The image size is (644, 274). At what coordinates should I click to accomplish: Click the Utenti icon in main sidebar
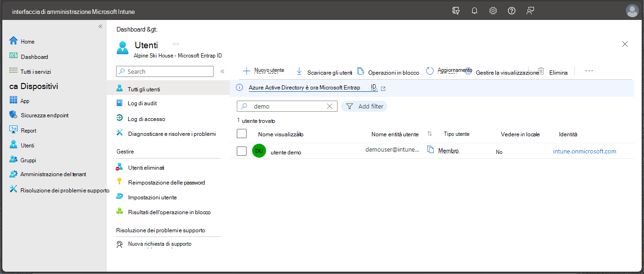pyautogui.click(x=13, y=145)
